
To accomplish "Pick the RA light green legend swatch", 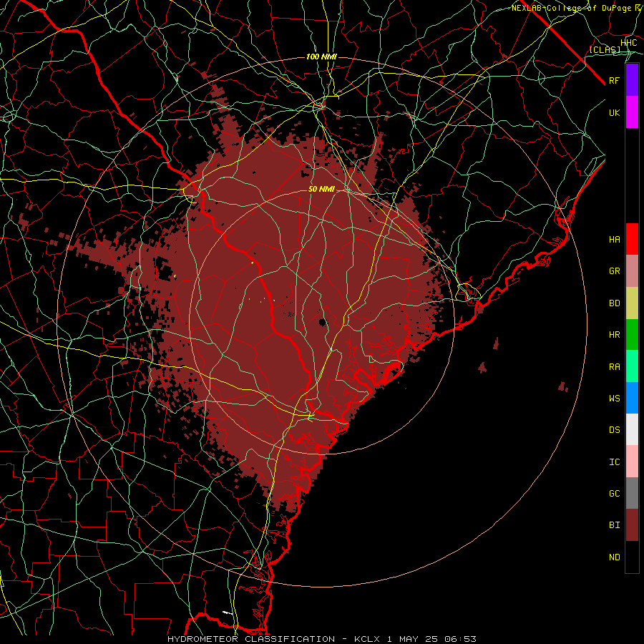I will point(632,366).
